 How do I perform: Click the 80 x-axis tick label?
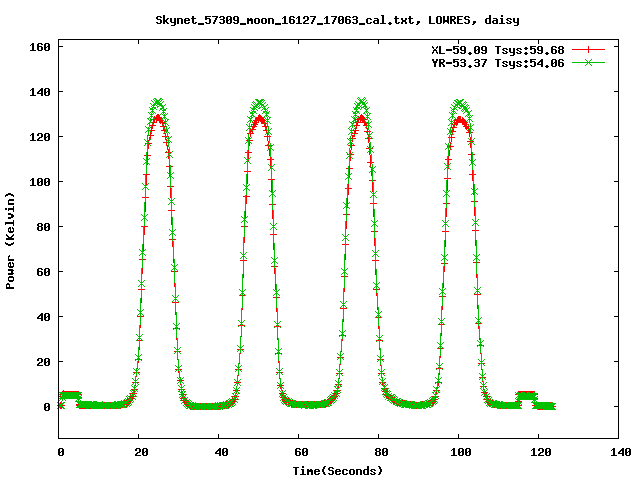coord(381,452)
